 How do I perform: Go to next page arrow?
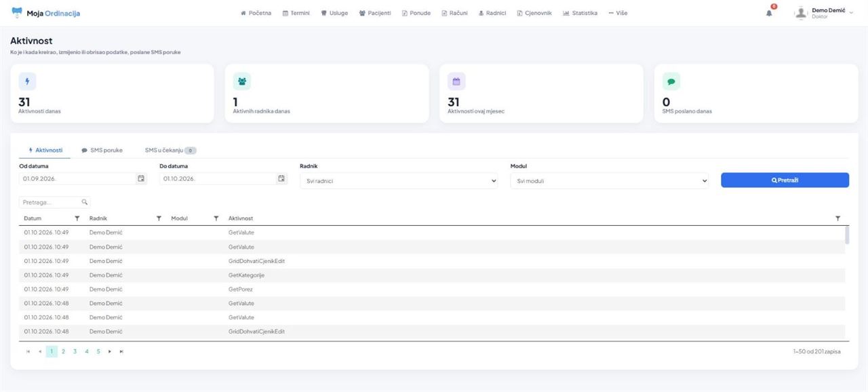pos(110,351)
